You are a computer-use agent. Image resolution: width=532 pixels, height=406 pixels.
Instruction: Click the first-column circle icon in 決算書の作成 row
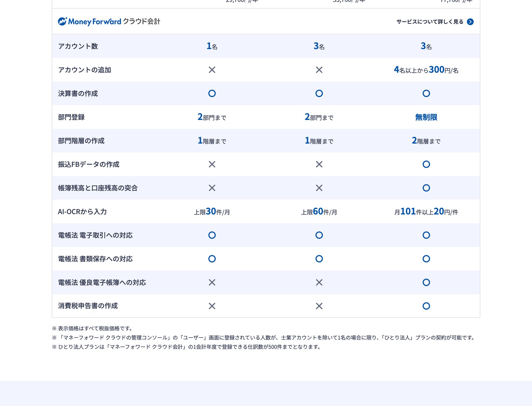(x=212, y=93)
